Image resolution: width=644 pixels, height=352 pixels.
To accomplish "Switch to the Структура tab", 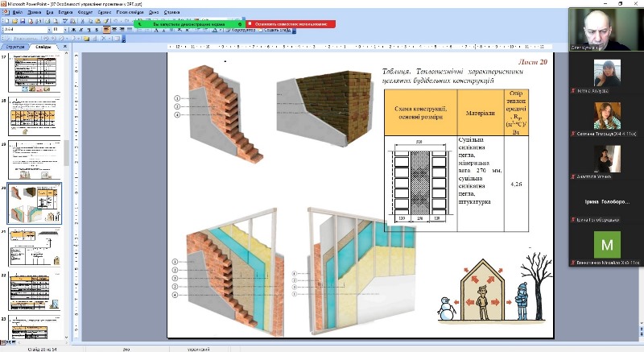I will [15, 48].
